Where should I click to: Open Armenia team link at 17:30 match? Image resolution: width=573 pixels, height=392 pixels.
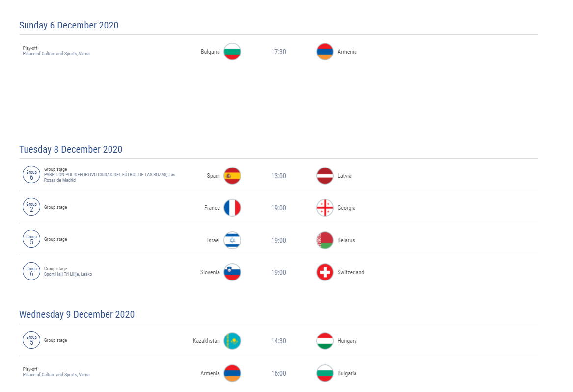tap(347, 52)
